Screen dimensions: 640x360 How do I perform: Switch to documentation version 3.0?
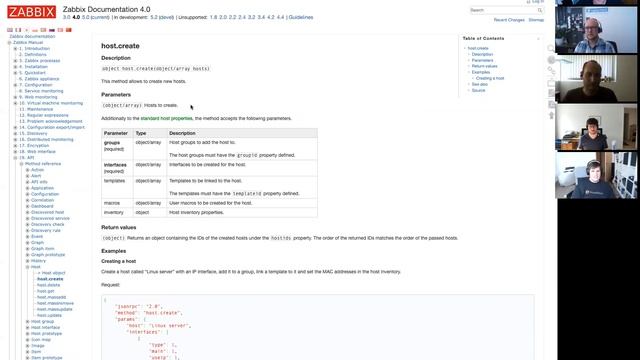click(67, 18)
